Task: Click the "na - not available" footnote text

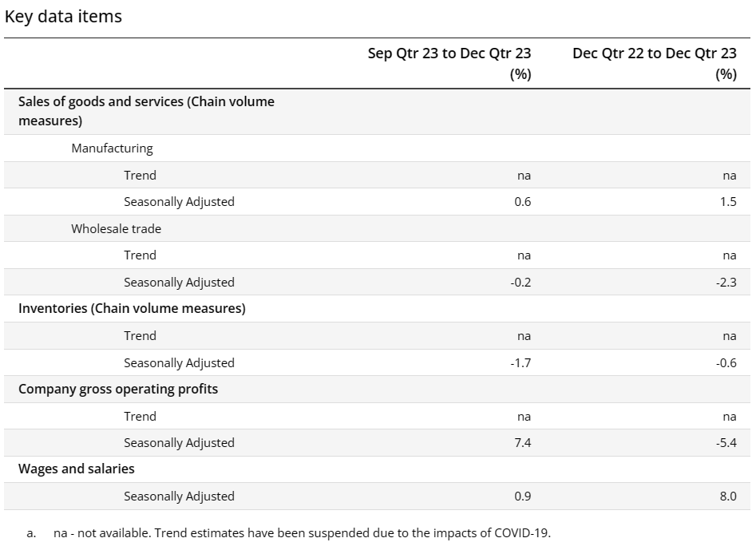Action: (302, 532)
